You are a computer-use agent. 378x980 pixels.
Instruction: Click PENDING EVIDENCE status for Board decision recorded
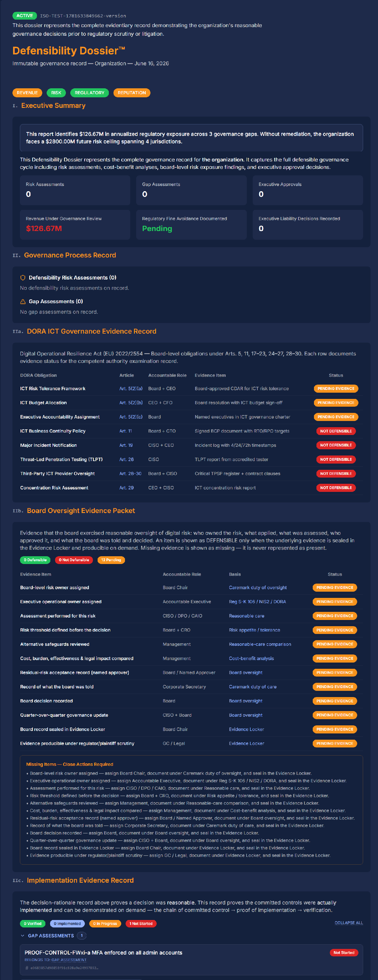point(335,701)
